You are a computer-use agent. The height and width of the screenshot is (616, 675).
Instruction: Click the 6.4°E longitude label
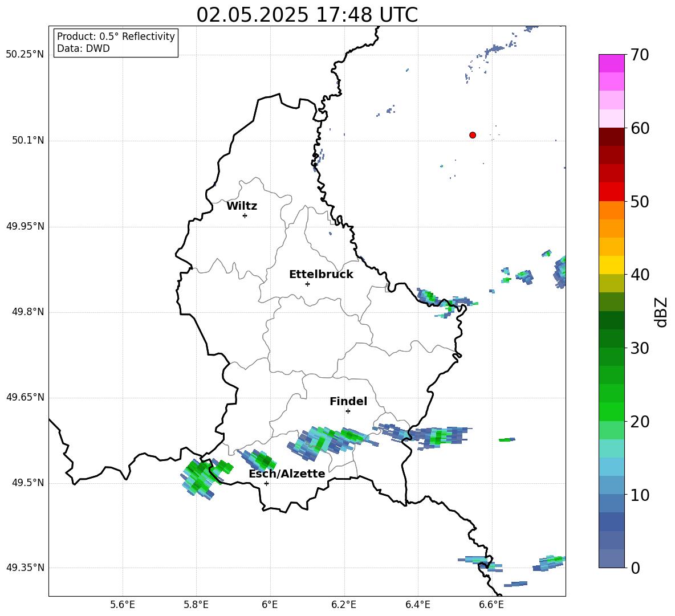click(x=418, y=605)
